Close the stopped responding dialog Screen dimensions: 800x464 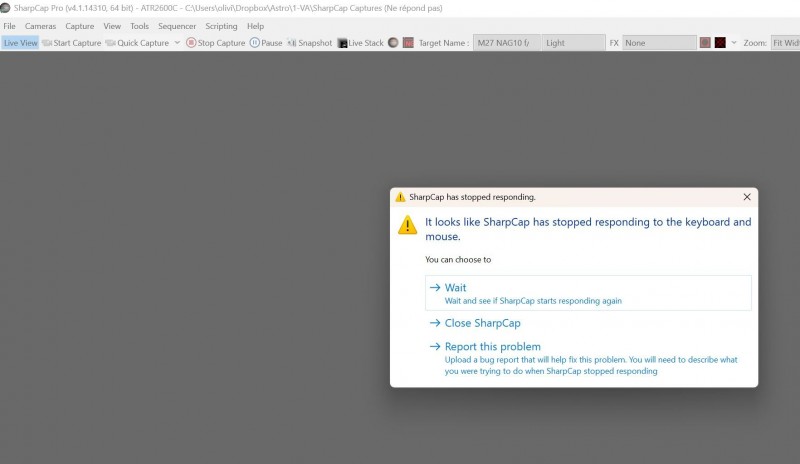[x=747, y=197]
